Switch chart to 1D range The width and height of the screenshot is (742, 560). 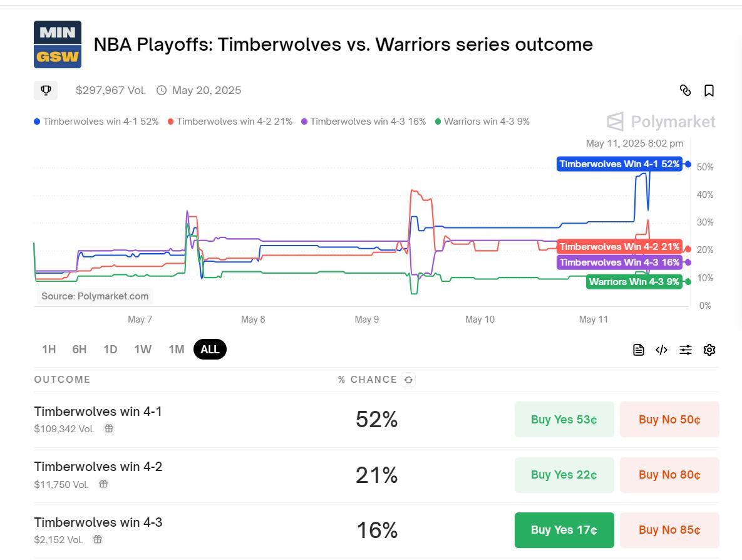tap(110, 350)
